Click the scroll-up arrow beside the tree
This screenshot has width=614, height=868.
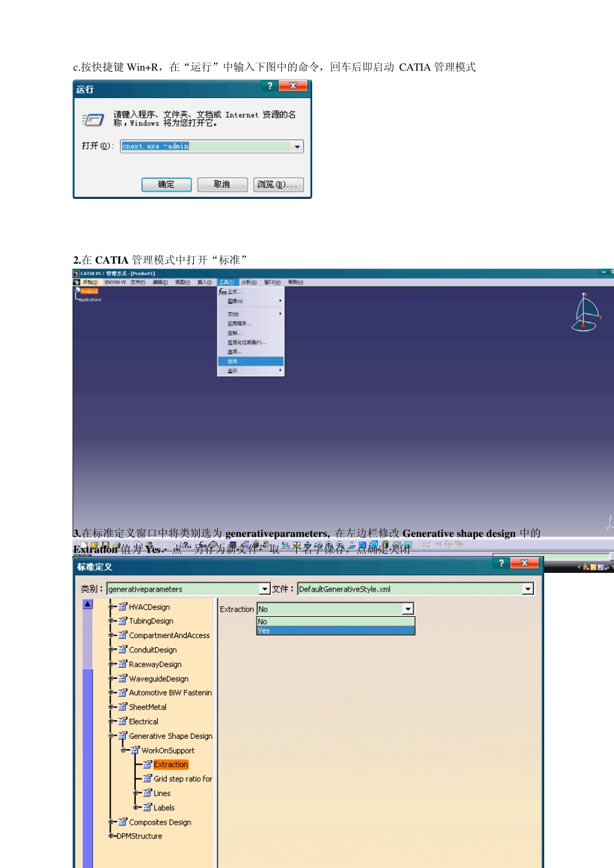pos(88,604)
